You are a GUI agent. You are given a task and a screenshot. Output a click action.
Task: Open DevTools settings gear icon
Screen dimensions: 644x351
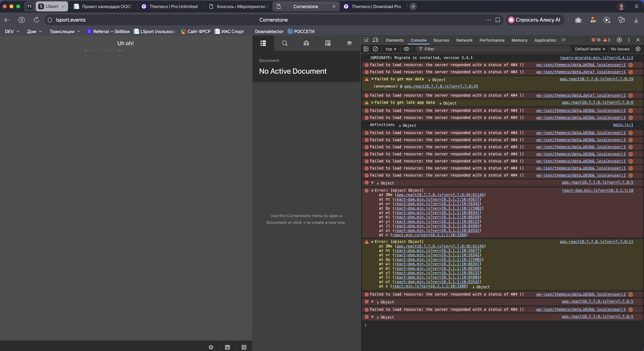(x=619, y=40)
